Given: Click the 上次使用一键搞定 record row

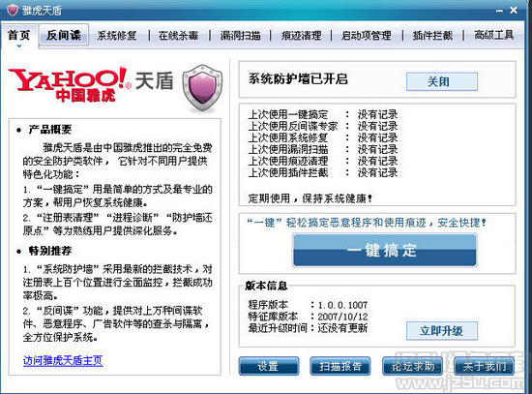Looking at the screenshot, I should [x=323, y=114].
